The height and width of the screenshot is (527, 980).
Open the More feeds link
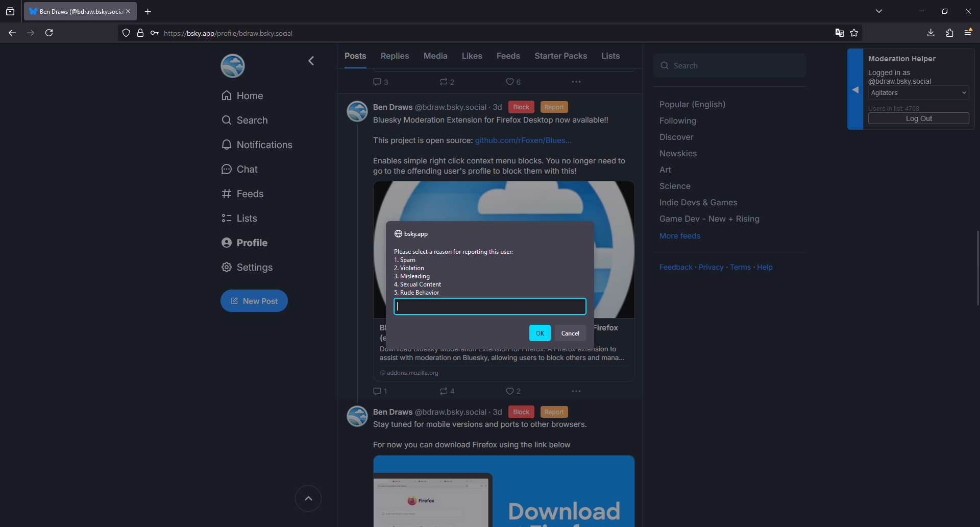[x=679, y=236]
